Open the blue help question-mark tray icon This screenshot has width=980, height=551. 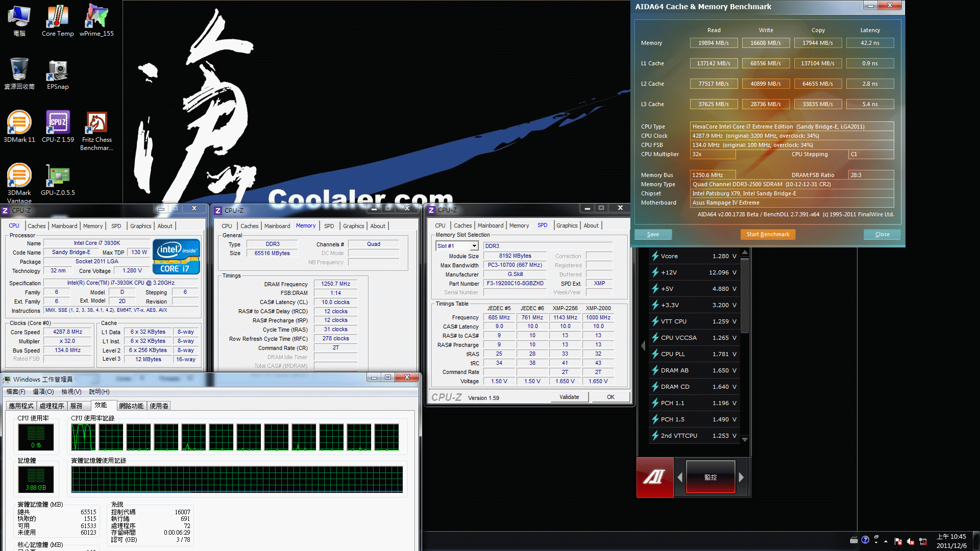(x=865, y=540)
